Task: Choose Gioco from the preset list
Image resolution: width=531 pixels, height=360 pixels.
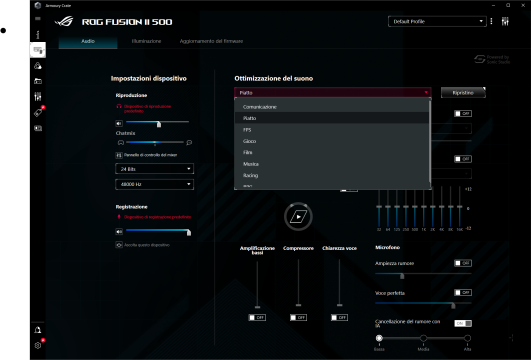Action: click(x=332, y=141)
